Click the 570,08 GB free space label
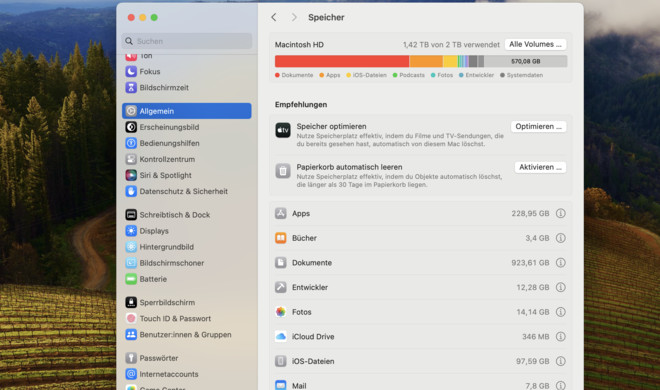Image resolution: width=660 pixels, height=390 pixels. click(526, 61)
